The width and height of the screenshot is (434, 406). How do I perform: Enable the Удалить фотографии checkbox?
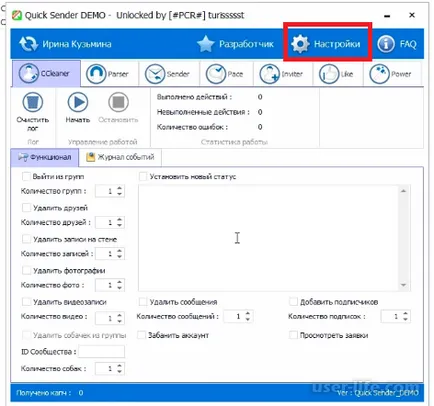tap(26, 270)
